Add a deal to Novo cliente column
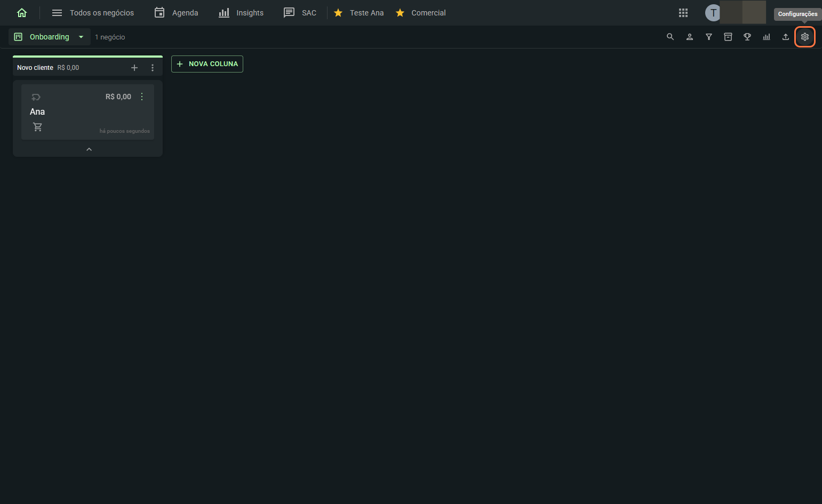The width and height of the screenshot is (822, 504). click(x=134, y=68)
